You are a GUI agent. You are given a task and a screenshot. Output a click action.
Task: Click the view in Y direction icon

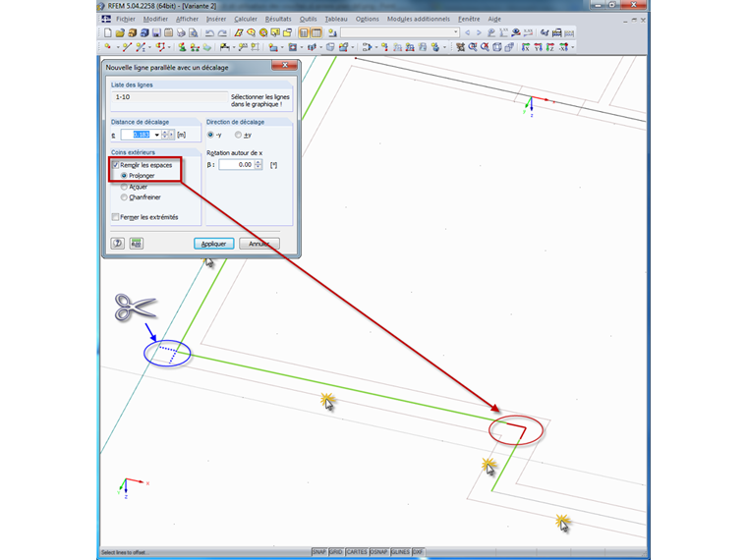pos(538,47)
